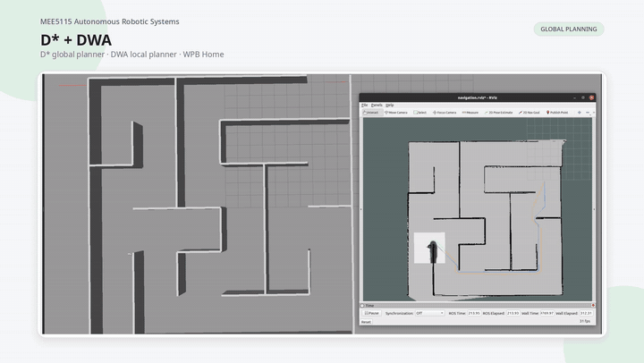Select the 2D Nav Goal tool
The width and height of the screenshot is (644, 363).
tap(529, 113)
